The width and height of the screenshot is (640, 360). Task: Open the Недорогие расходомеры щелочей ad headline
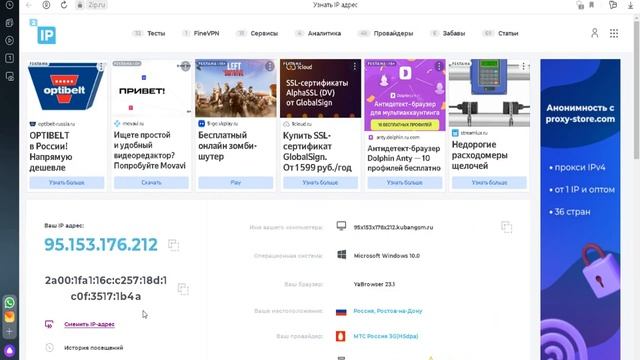point(480,155)
